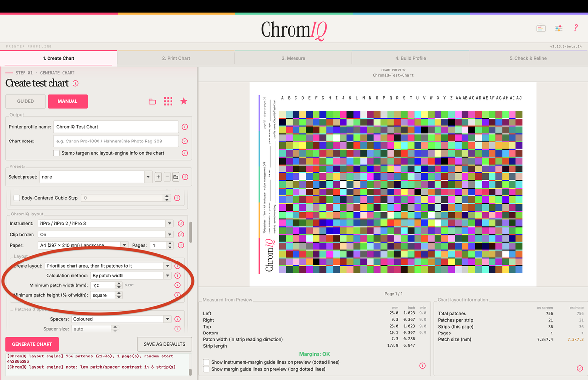Open the Paper size dropdown

(83, 245)
